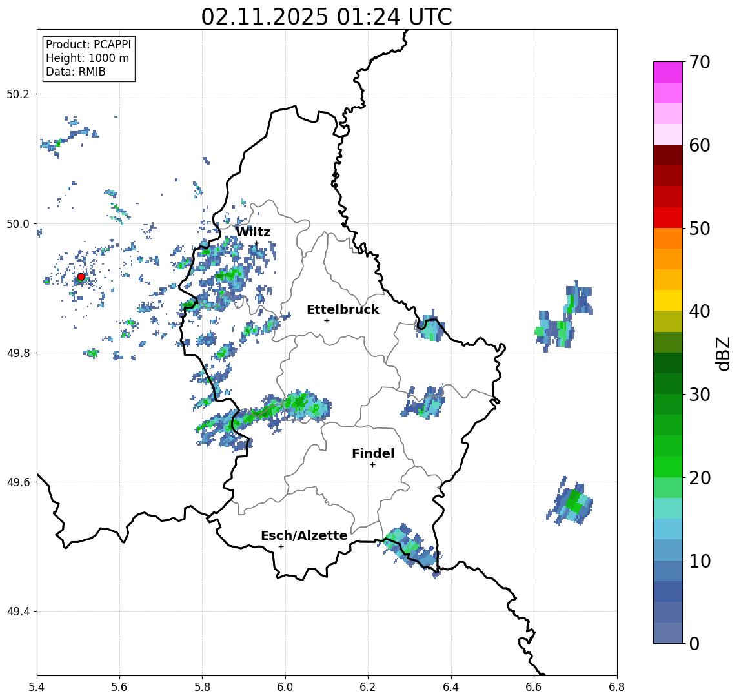Click the cross marker below Wiltz
The image size is (739, 700).
click(256, 243)
